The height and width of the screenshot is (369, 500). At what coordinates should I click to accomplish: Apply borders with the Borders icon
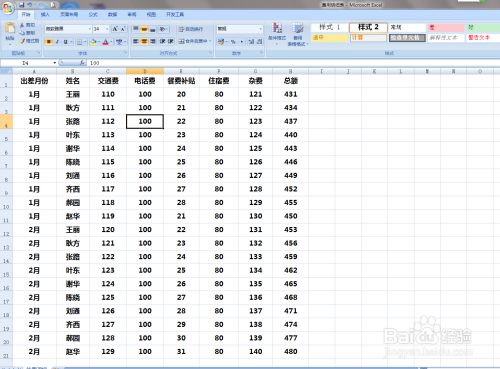point(80,42)
